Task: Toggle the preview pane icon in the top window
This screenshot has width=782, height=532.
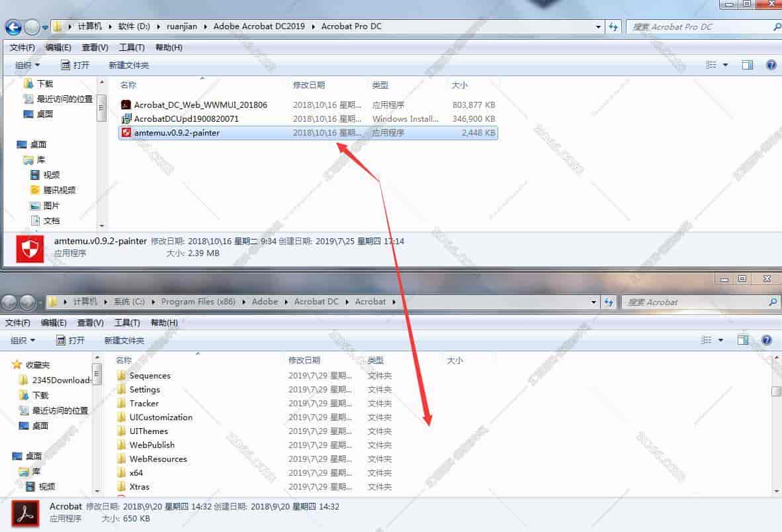Action: (747, 65)
